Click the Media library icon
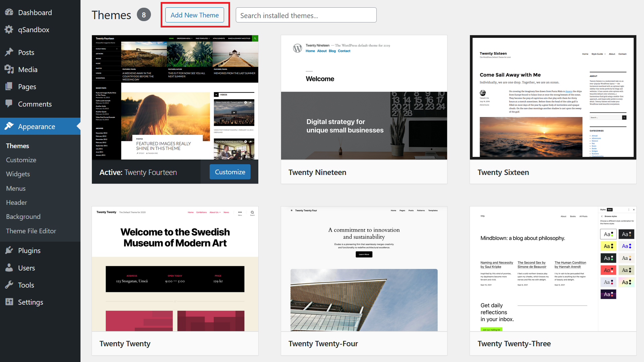Viewport: 644px width, 362px height. [x=9, y=69]
